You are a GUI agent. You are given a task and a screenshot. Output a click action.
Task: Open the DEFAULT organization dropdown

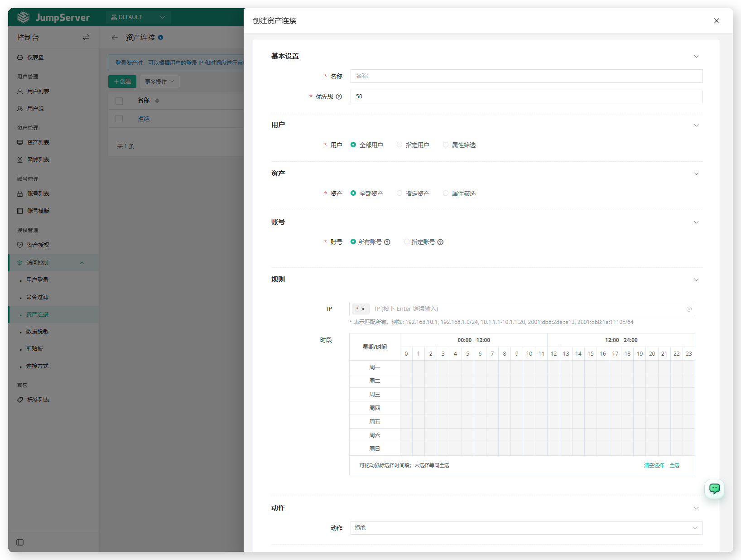138,17
